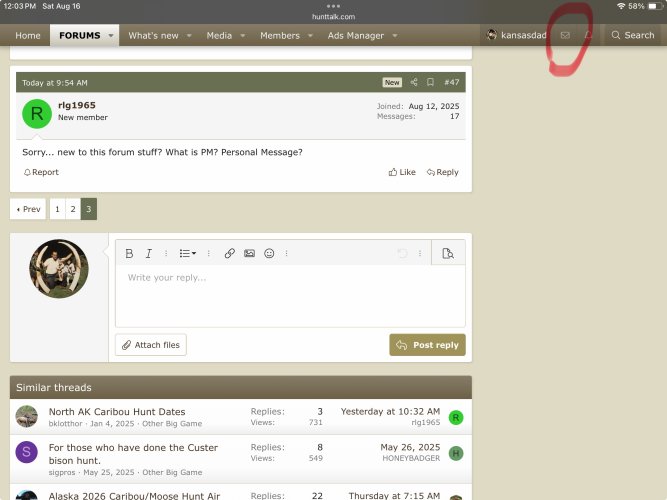Screen dimensions: 667x500
Task: Open the inbox envelope icon
Action: point(565,35)
